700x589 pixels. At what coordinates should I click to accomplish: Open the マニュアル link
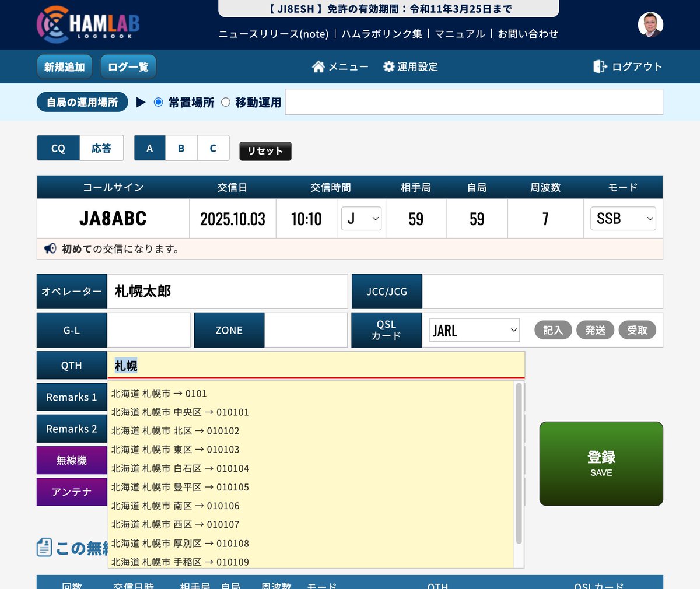[x=460, y=34]
